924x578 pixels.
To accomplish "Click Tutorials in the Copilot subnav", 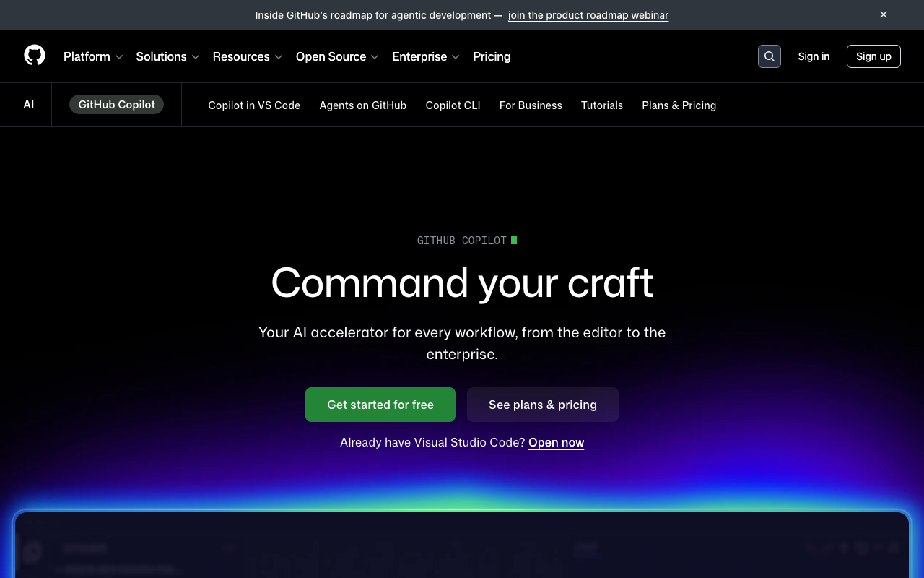I will (x=602, y=105).
